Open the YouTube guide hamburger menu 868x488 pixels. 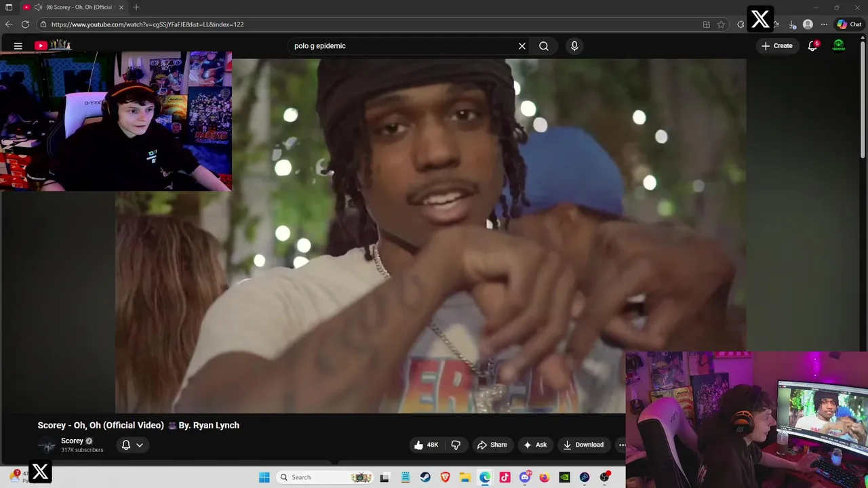[18, 46]
